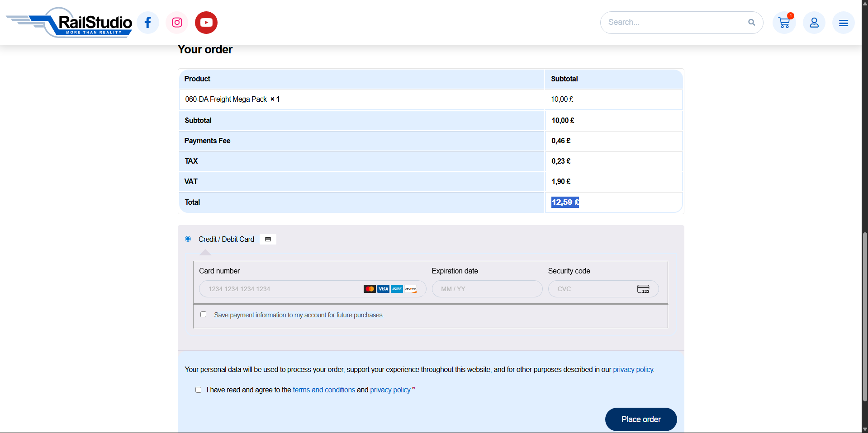Open the RailStudio Facebook page icon

(x=148, y=23)
